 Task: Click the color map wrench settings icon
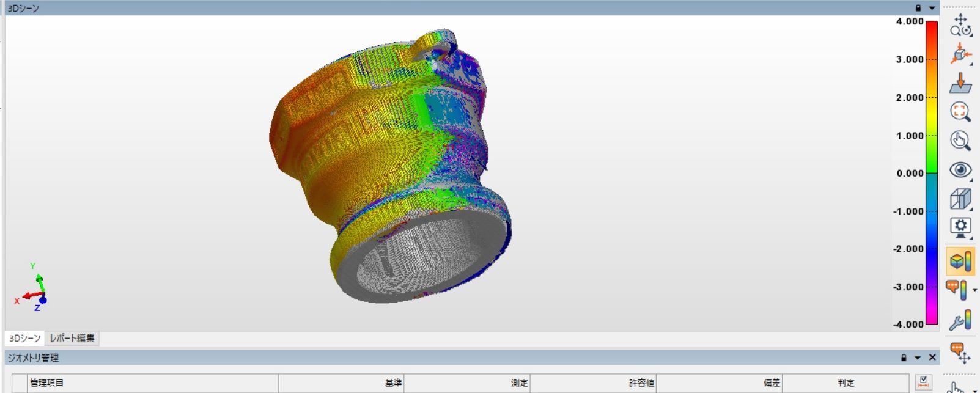[x=960, y=320]
